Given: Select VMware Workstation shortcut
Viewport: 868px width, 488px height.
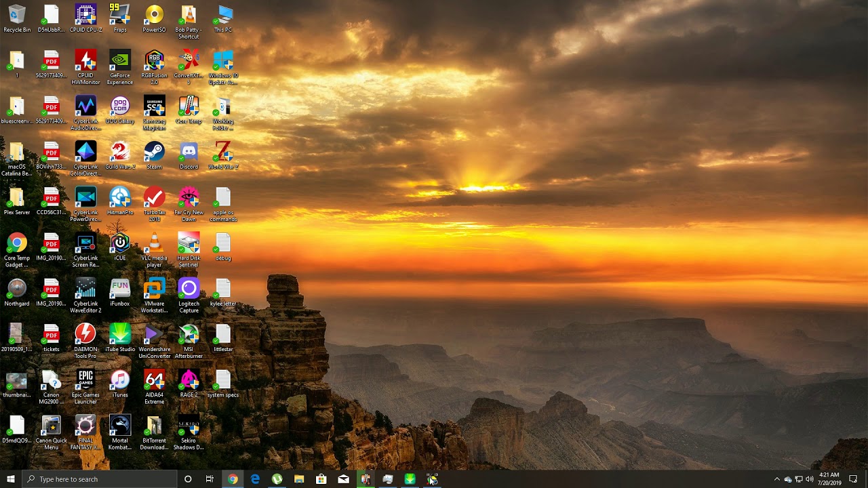Looking at the screenshot, I should point(154,295).
